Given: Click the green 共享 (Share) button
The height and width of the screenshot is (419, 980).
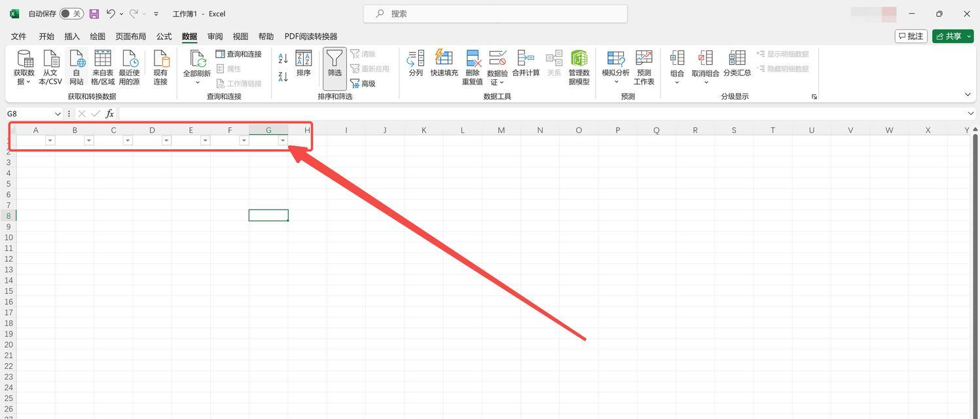Looking at the screenshot, I should click(x=953, y=36).
